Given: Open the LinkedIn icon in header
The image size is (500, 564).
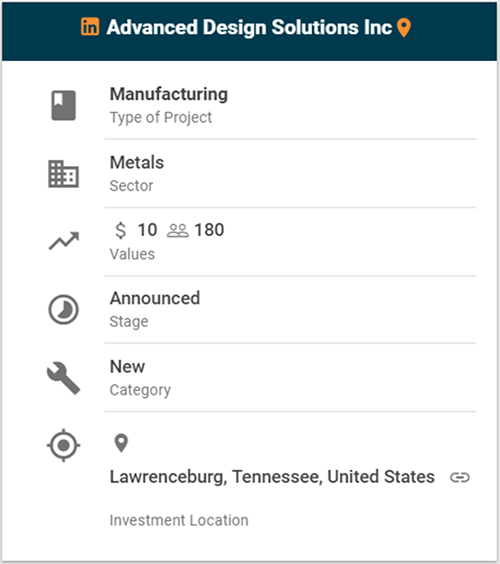Looking at the screenshot, I should 90,27.
